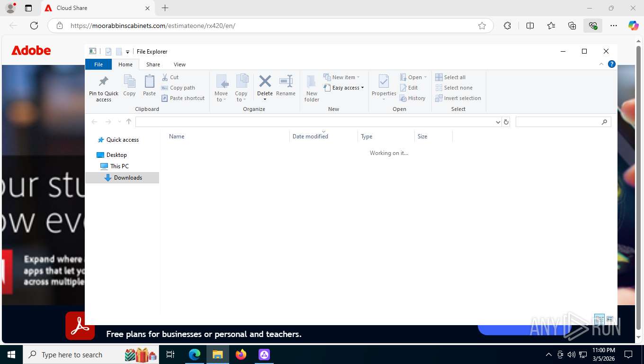The image size is (644, 364).
Task: Click the File Explorer search box
Action: 563,122
